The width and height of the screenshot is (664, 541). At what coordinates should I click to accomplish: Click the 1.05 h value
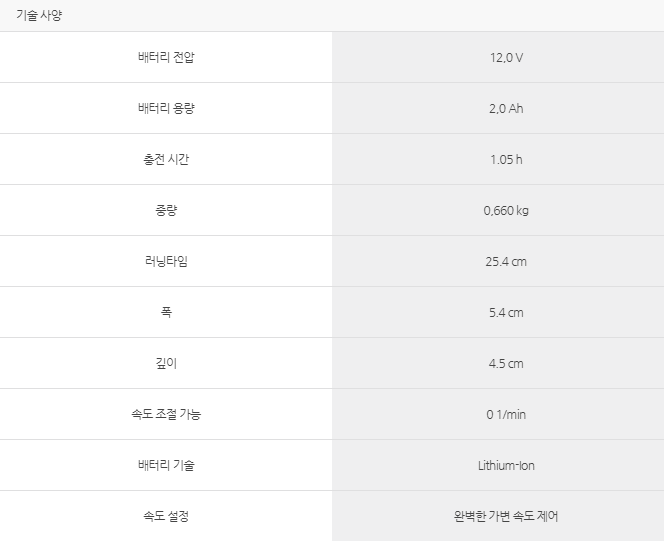[506, 160]
